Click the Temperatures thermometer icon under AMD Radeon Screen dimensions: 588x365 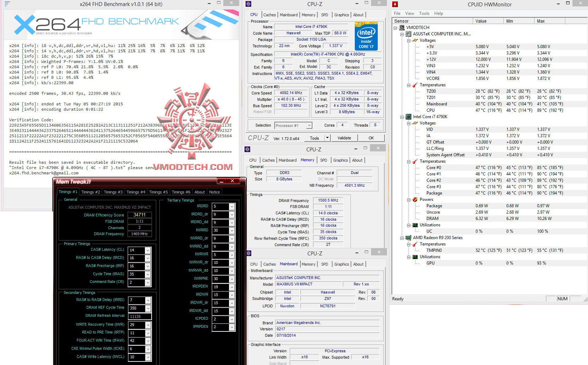coord(416,244)
